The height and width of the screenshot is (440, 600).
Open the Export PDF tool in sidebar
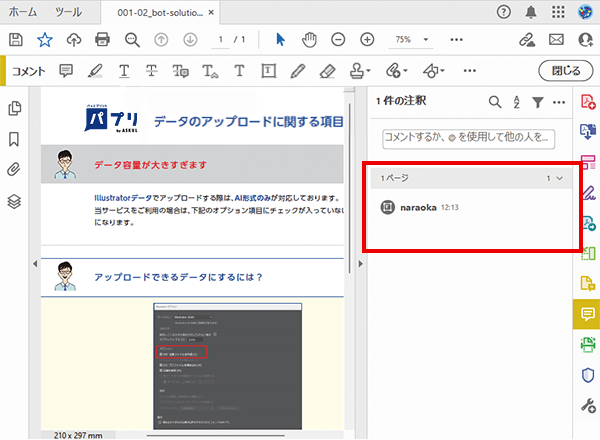pos(588,132)
